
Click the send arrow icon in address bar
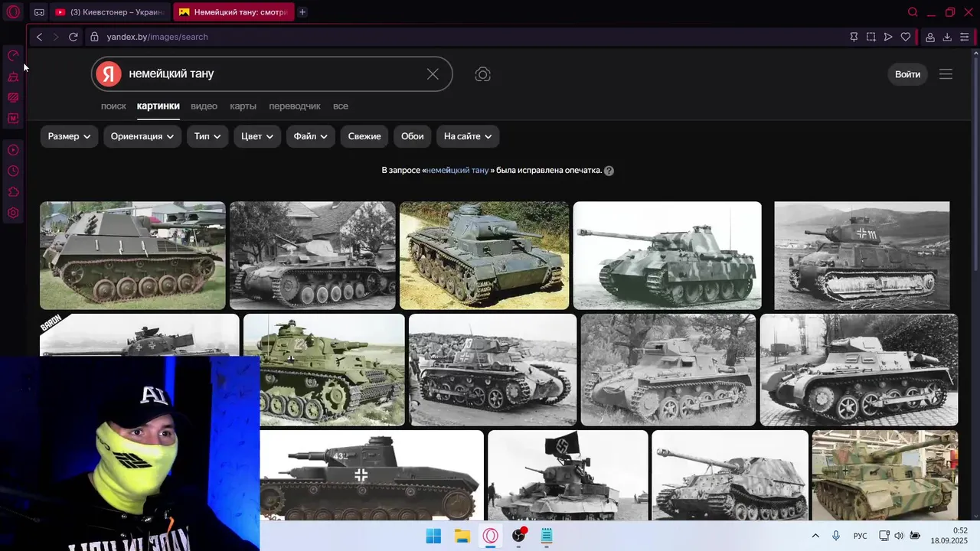[x=888, y=37]
